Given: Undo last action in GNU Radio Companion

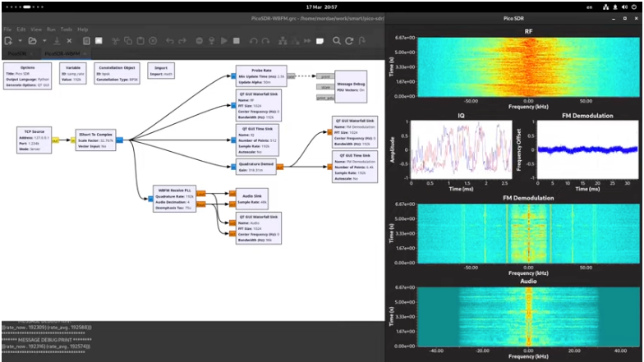Looking at the screenshot, I should tap(169, 41).
